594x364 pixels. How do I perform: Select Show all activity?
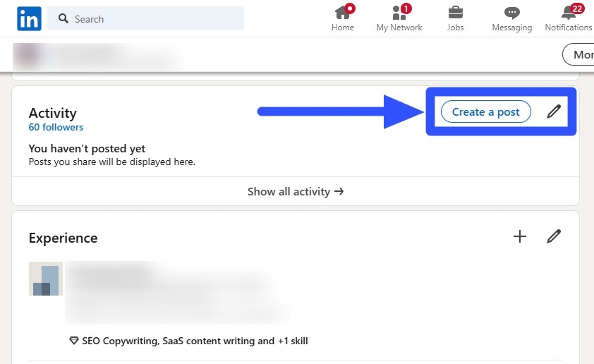tap(296, 191)
